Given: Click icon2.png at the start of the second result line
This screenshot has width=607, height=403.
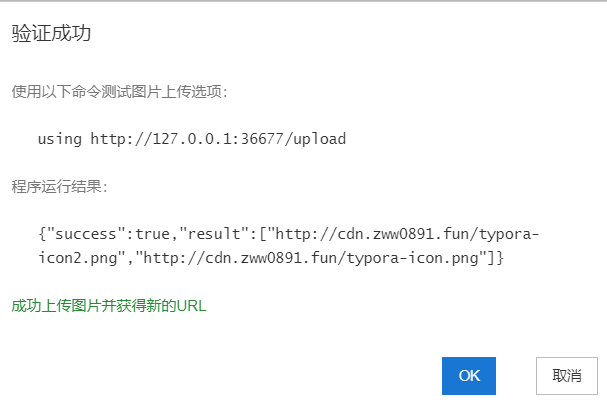Looking at the screenshot, I should [x=78, y=258].
